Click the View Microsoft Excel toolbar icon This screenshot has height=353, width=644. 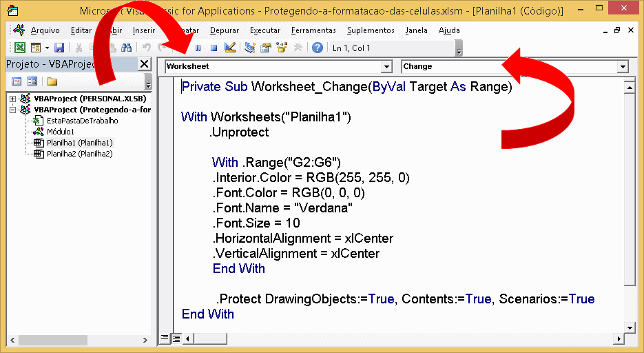pyautogui.click(x=20, y=48)
